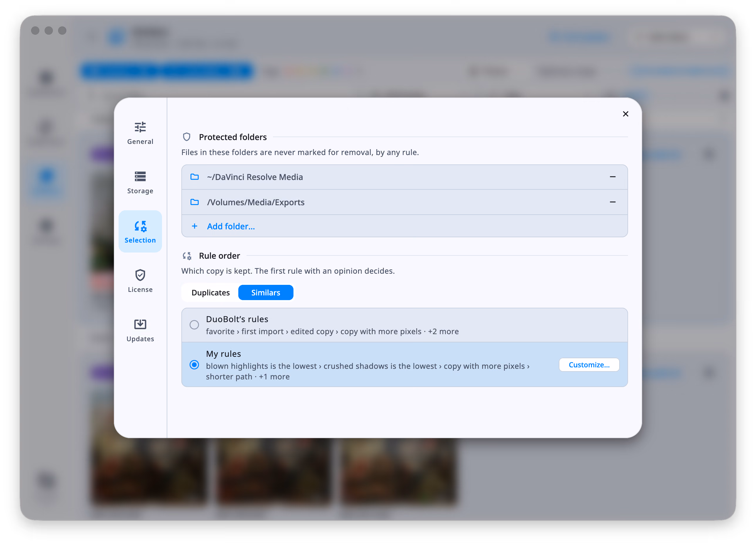Viewport: 756px width, 545px height.
Task: Select the My rules radio button
Action: tap(194, 365)
